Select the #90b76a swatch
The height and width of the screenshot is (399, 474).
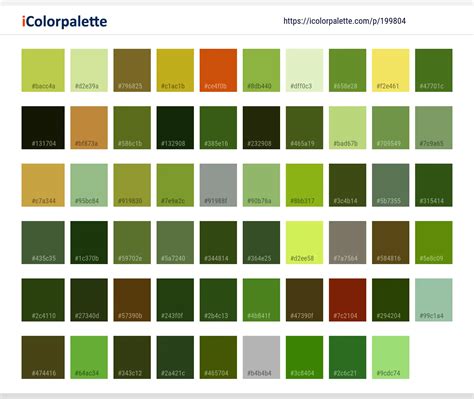261,185
